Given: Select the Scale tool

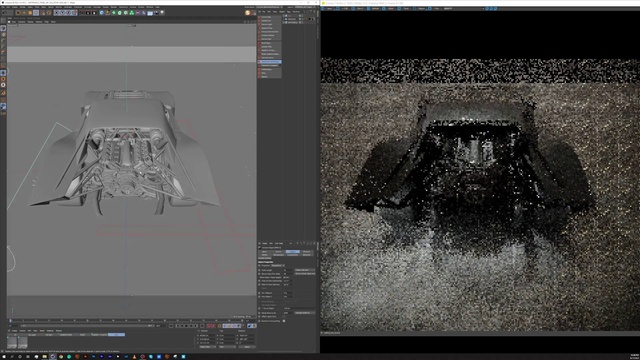Looking at the screenshot, I should click(x=30, y=13).
